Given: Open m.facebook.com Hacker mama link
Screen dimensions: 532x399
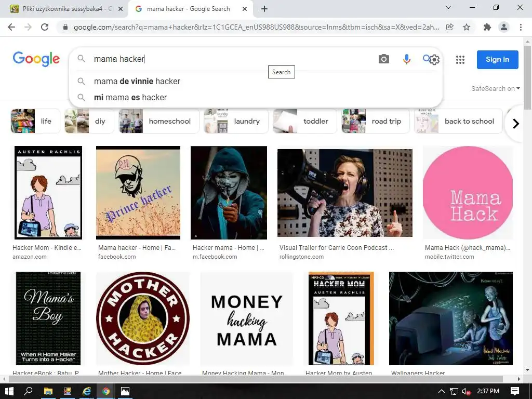Looking at the screenshot, I should 215,257.
